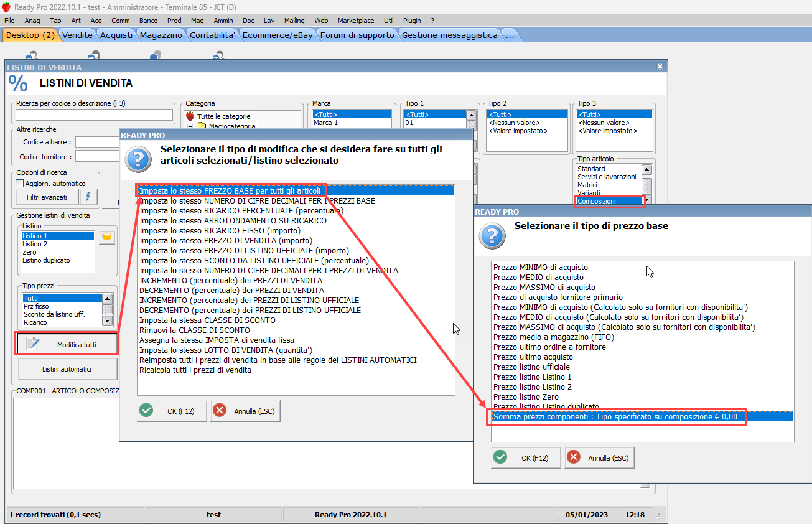The width and height of the screenshot is (812, 524).
Task: Click Annulla (ESC) in modification dialog
Action: coord(246,411)
